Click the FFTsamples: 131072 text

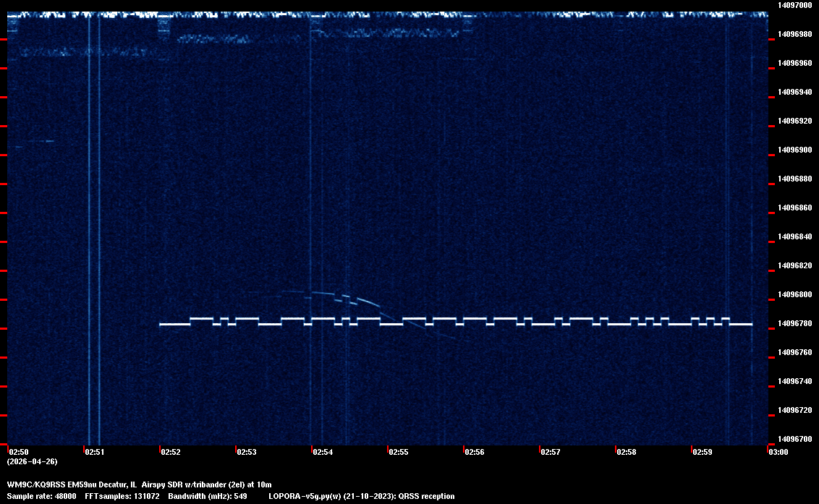click(x=122, y=496)
